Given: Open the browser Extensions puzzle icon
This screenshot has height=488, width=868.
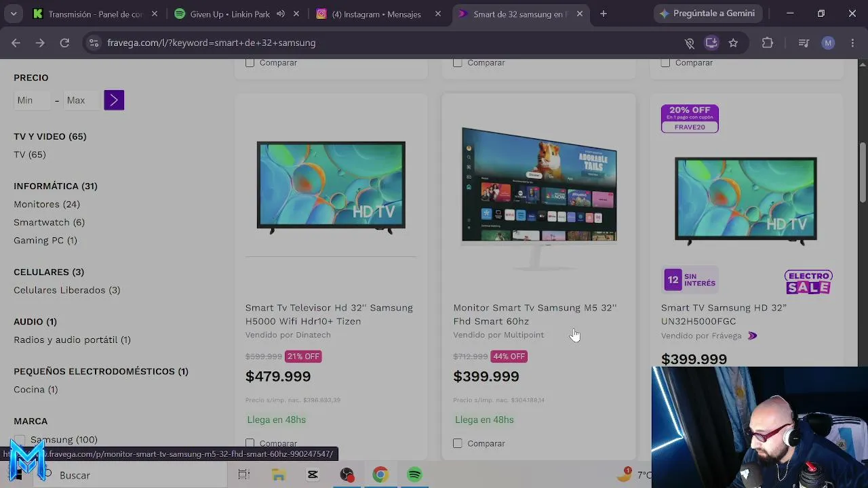Looking at the screenshot, I should (x=768, y=43).
